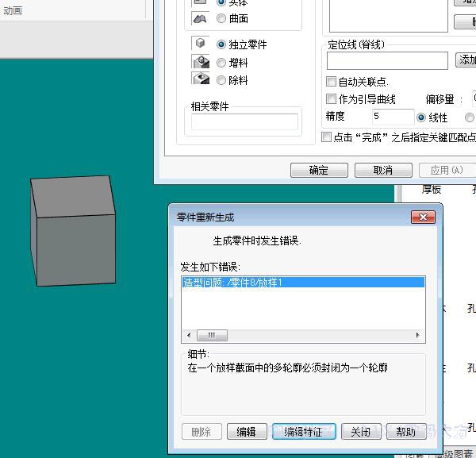Select the 独立零件 radio option
This screenshot has height=458, width=476.
221,44
